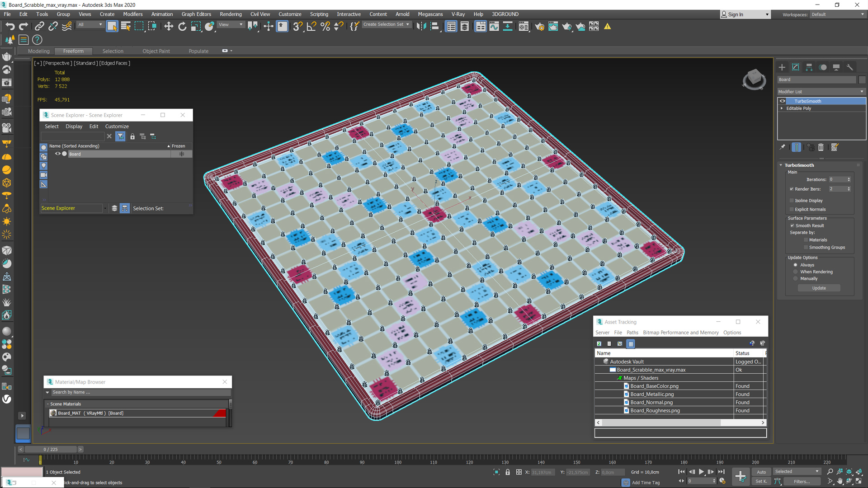Enable Explicit Normals checkbox
The height and width of the screenshot is (488, 868).
pos(792,209)
